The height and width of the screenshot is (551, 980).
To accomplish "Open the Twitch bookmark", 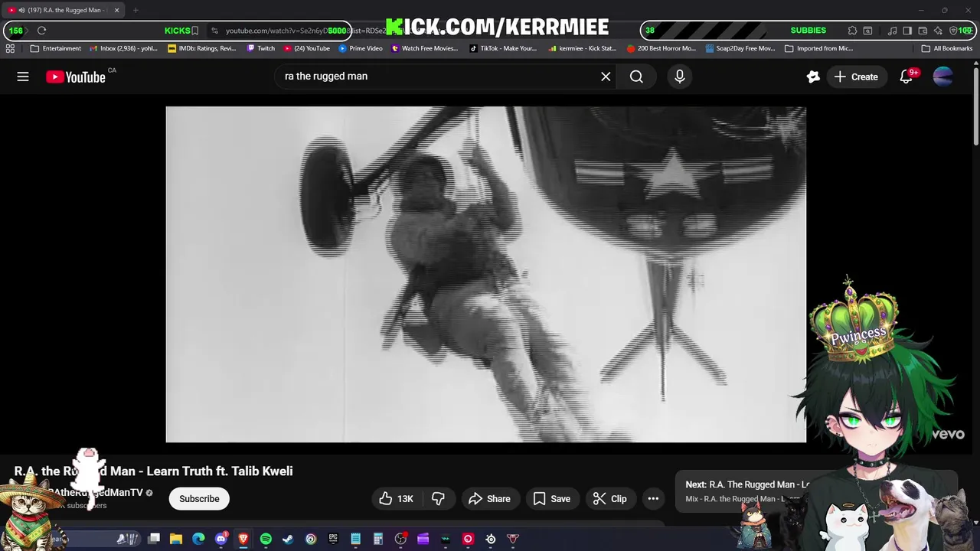I will [x=261, y=48].
